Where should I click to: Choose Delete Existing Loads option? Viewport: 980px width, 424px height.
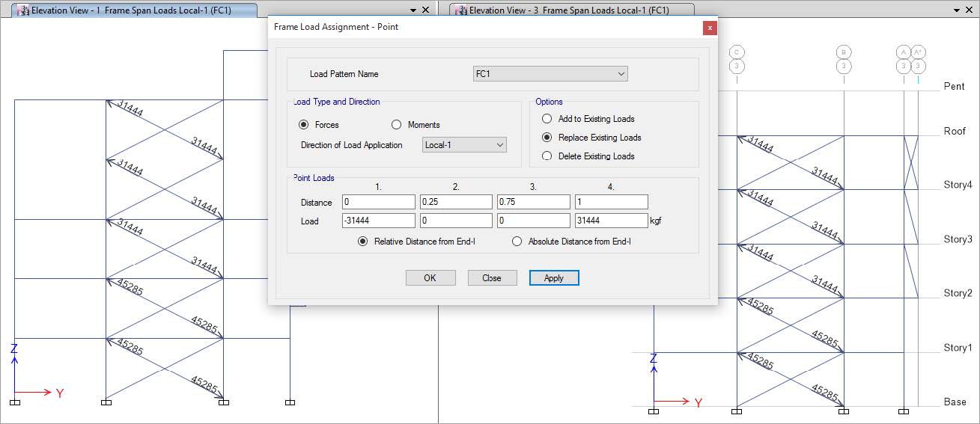547,156
